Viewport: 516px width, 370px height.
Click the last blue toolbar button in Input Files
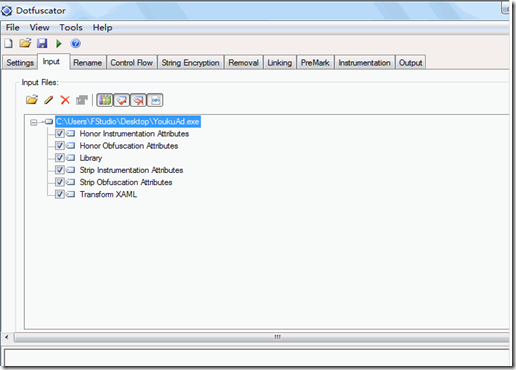click(155, 100)
